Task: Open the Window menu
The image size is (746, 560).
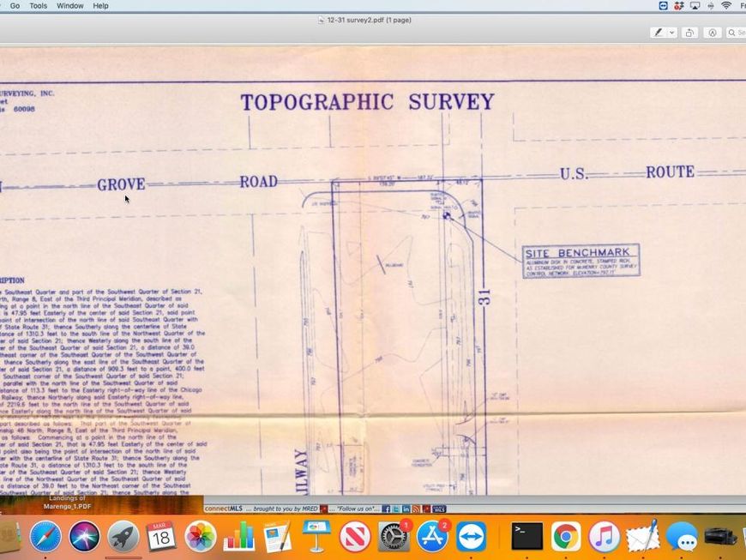Action: [70, 6]
